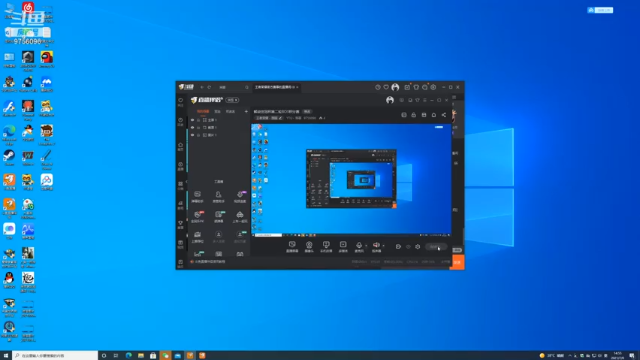This screenshot has width=640, height=360.
Task: Switch to the third scene tab
Action: click(x=230, y=111)
